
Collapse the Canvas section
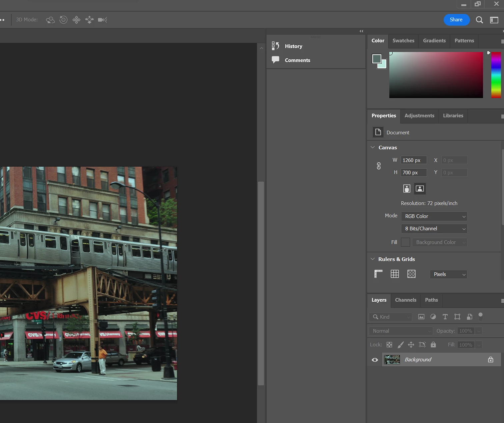pos(373,147)
